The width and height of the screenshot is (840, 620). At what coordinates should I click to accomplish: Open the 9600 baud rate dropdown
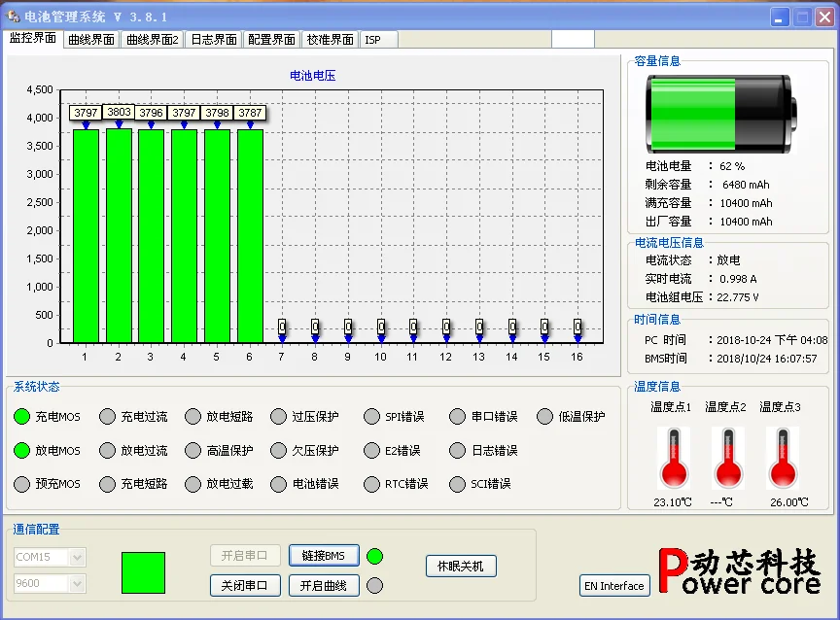pyautogui.click(x=77, y=584)
